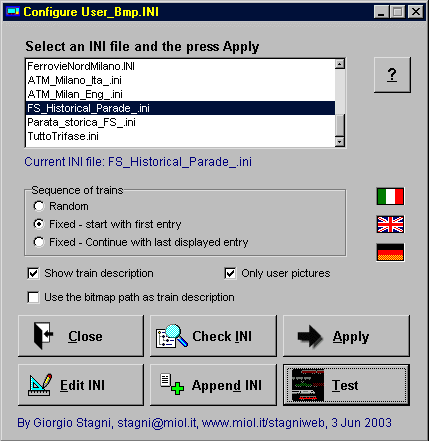Click the Current INI file label
The image size is (429, 441).
[x=138, y=162]
